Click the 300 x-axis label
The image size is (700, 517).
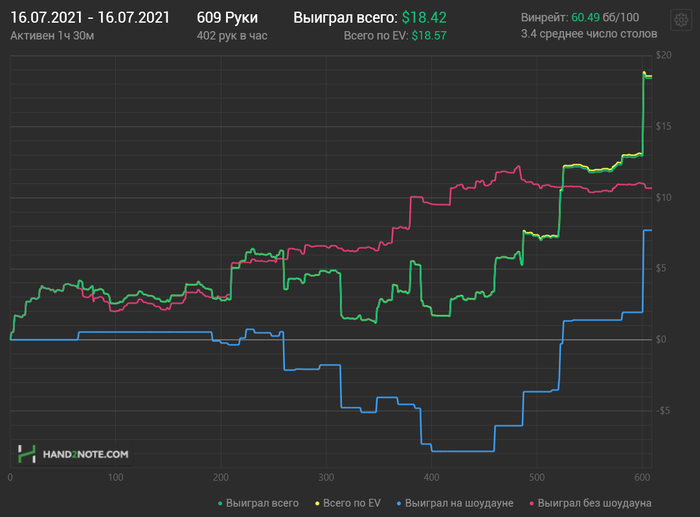tap(326, 477)
